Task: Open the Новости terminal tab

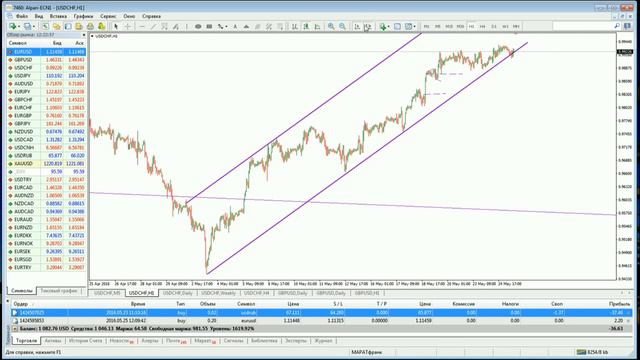Action: tap(121, 340)
